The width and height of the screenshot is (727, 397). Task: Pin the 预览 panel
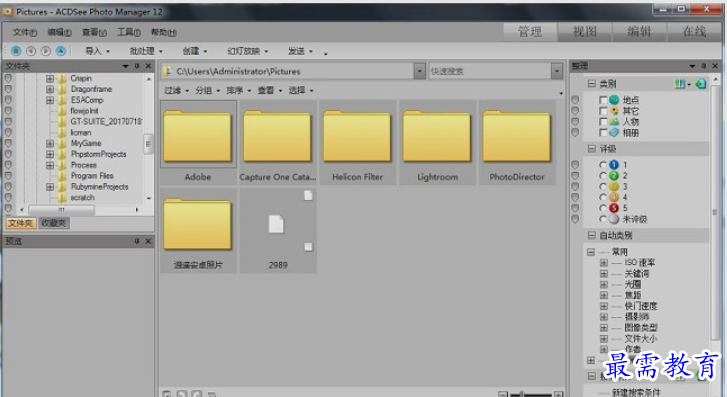point(137,241)
